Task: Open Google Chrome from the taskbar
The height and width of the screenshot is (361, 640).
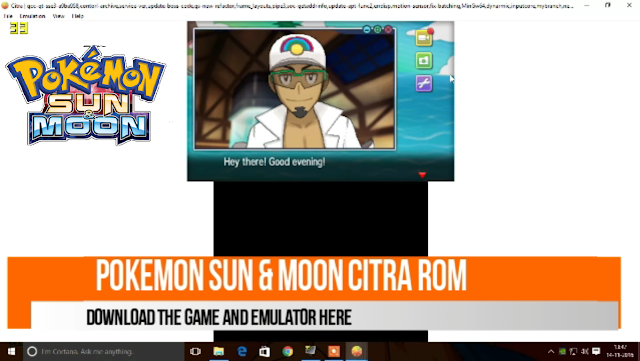Action: 288,351
